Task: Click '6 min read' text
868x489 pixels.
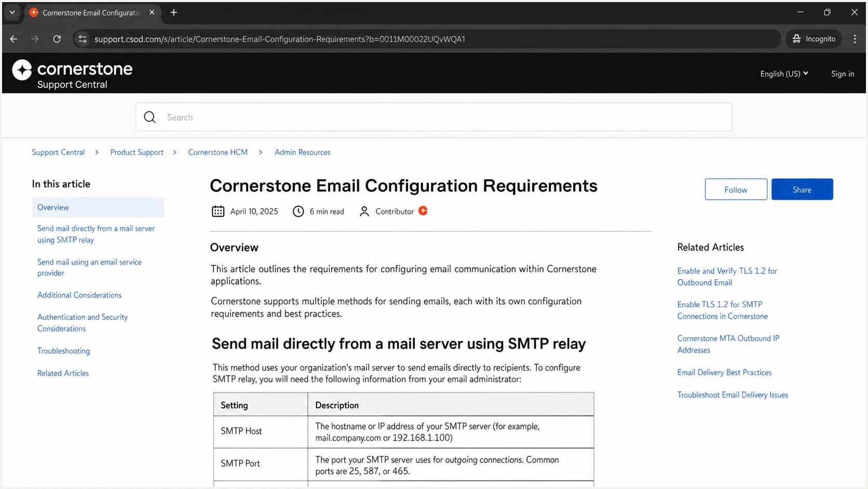Action: pyautogui.click(x=327, y=212)
